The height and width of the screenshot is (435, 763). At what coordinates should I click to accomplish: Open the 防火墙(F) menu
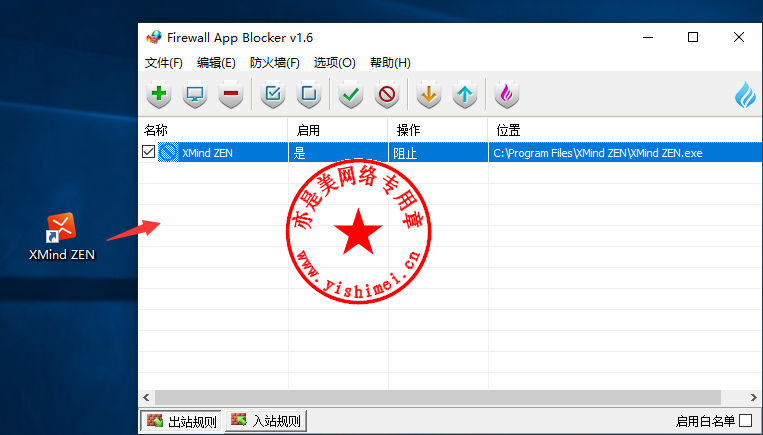(274, 63)
